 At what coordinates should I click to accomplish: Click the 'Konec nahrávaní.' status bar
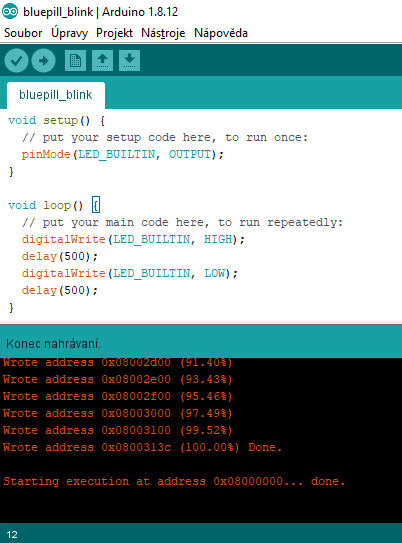click(201, 344)
